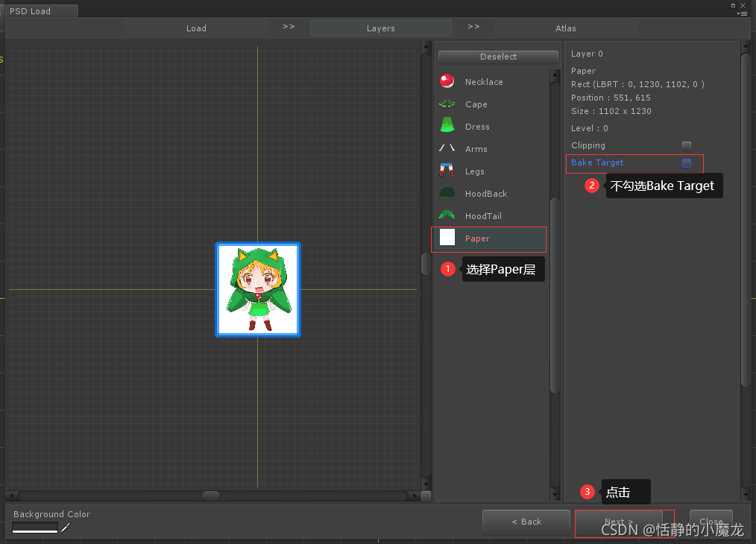
Task: Click the Dress layer name
Action: (x=477, y=127)
